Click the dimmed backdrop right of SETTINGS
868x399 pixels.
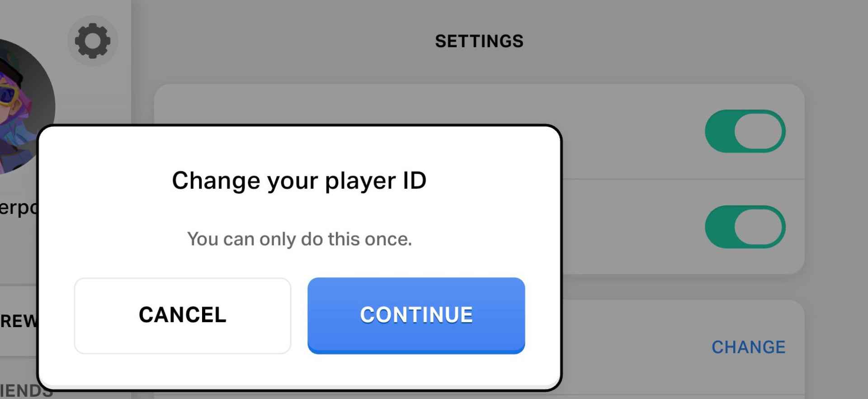[678, 41]
